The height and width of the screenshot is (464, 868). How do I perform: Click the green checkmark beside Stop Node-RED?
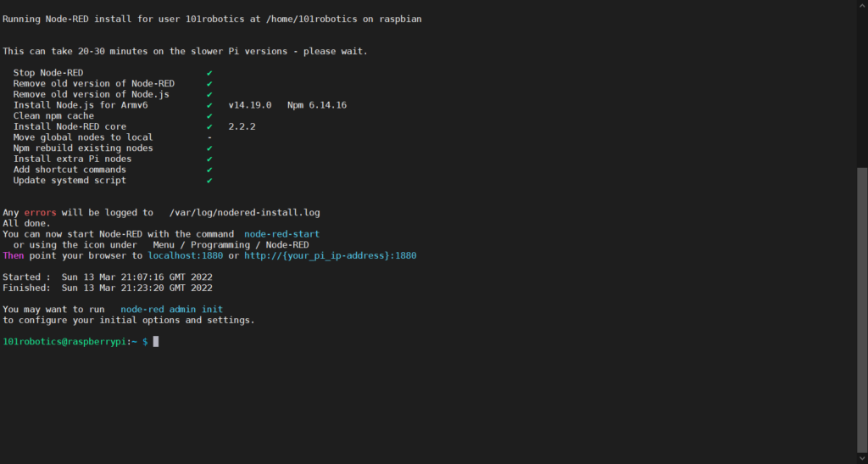click(210, 73)
